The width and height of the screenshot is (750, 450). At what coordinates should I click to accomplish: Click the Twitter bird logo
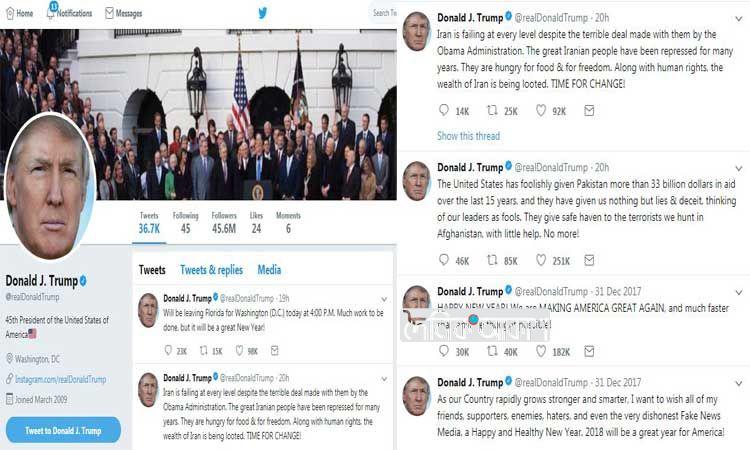point(263,13)
